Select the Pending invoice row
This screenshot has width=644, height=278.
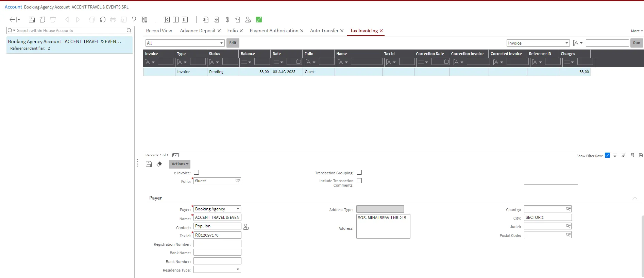(x=367, y=72)
